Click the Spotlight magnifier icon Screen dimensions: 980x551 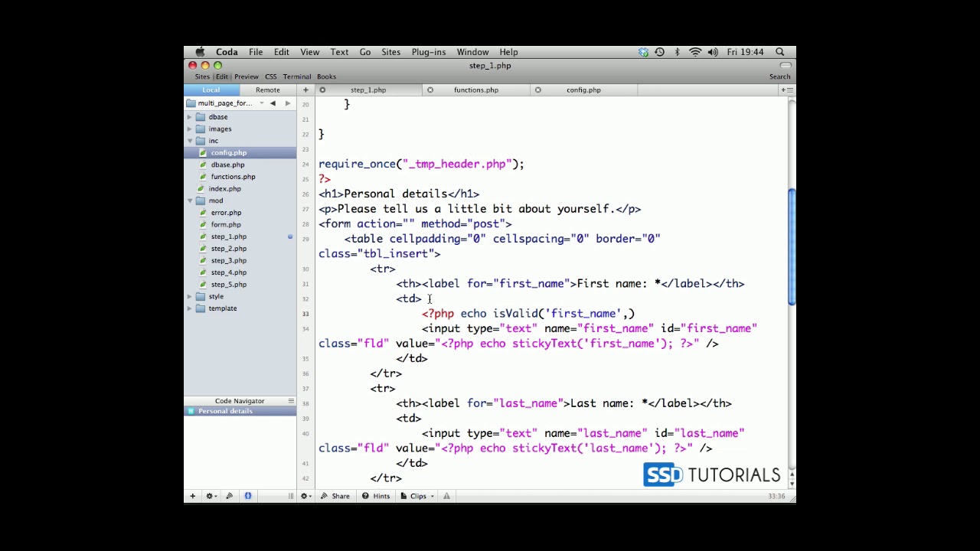coord(779,52)
